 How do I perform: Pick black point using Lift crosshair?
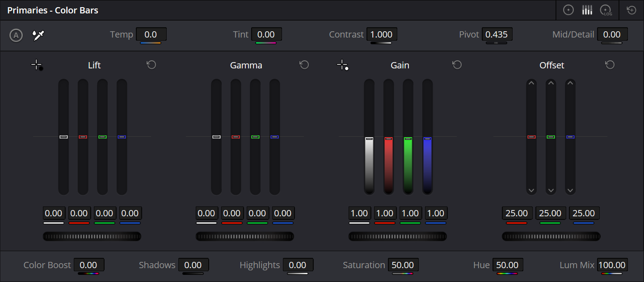[x=37, y=65]
